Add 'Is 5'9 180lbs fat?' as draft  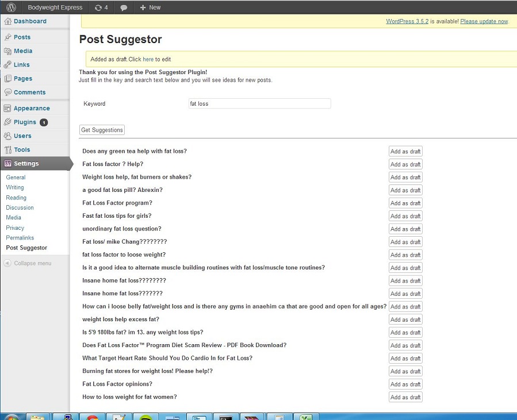[x=405, y=333]
